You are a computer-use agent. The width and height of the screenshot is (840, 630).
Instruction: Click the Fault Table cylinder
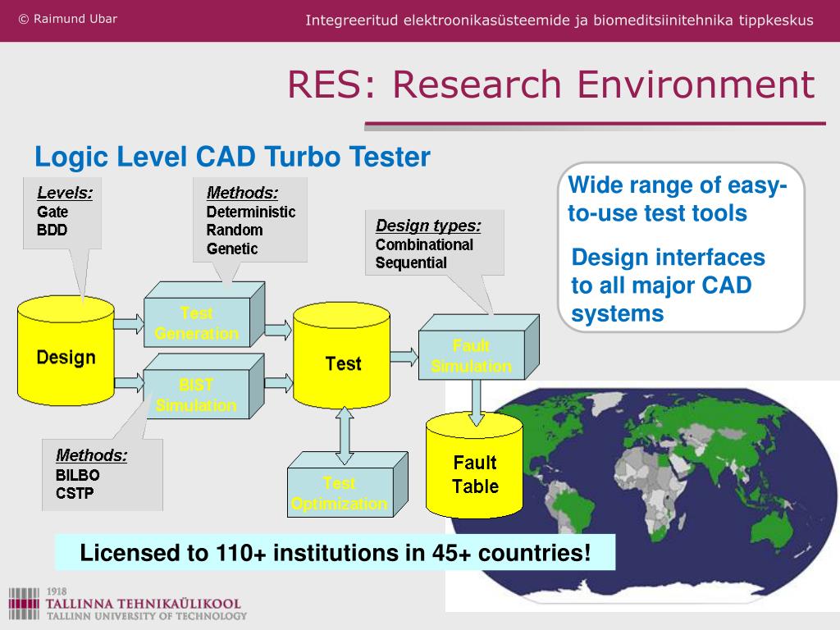pyautogui.click(x=474, y=474)
